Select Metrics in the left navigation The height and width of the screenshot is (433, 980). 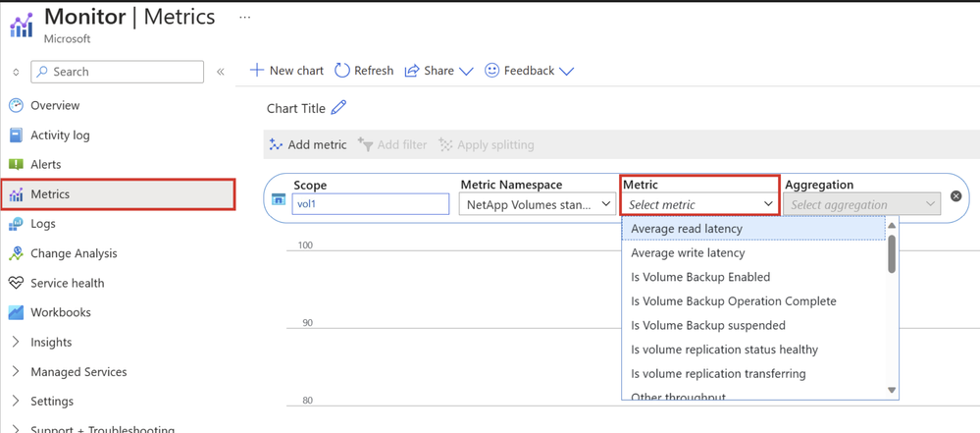coord(118,194)
